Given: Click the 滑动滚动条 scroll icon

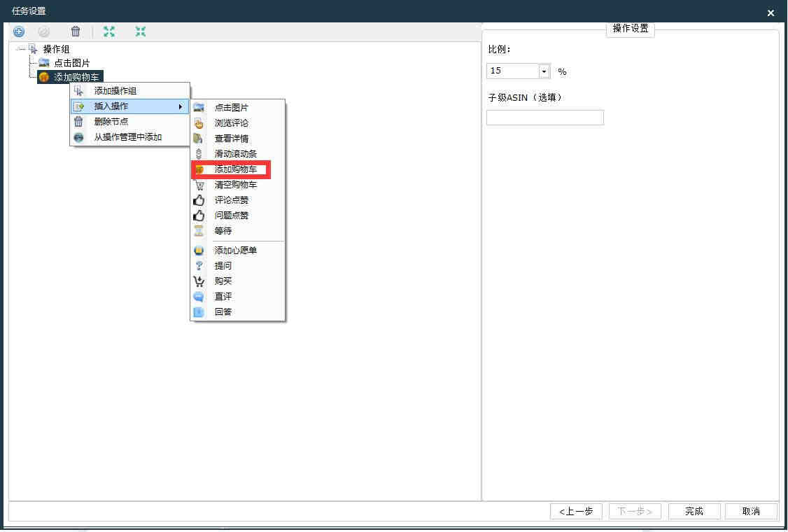Looking at the screenshot, I should (199, 154).
